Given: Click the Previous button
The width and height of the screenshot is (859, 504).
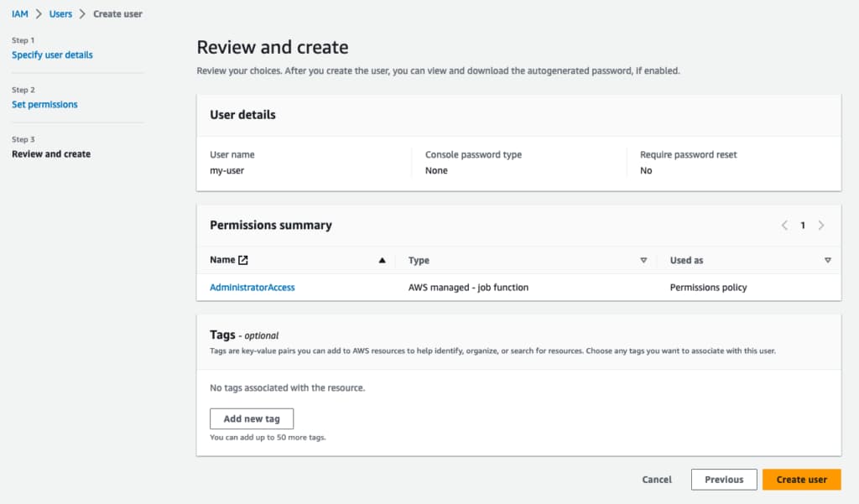Looking at the screenshot, I should pos(724,480).
